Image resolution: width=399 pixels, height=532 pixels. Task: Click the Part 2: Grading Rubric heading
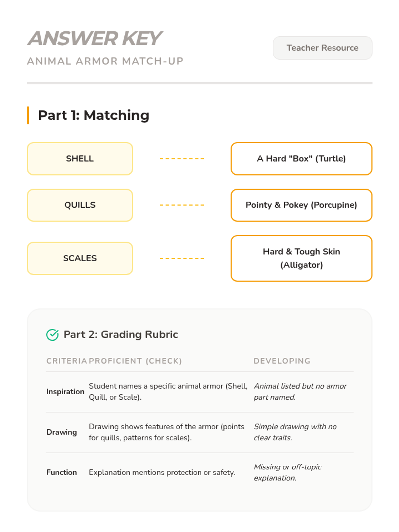pos(121,334)
